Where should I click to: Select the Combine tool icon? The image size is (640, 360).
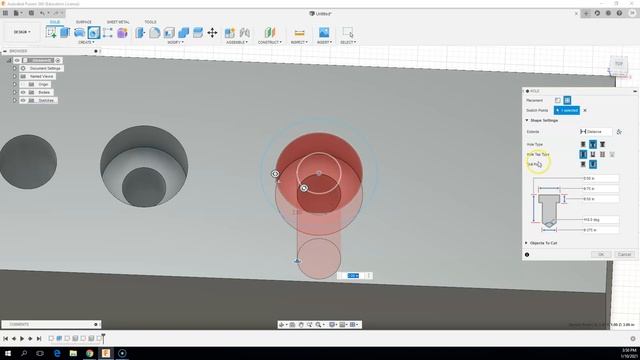[x=183, y=32]
